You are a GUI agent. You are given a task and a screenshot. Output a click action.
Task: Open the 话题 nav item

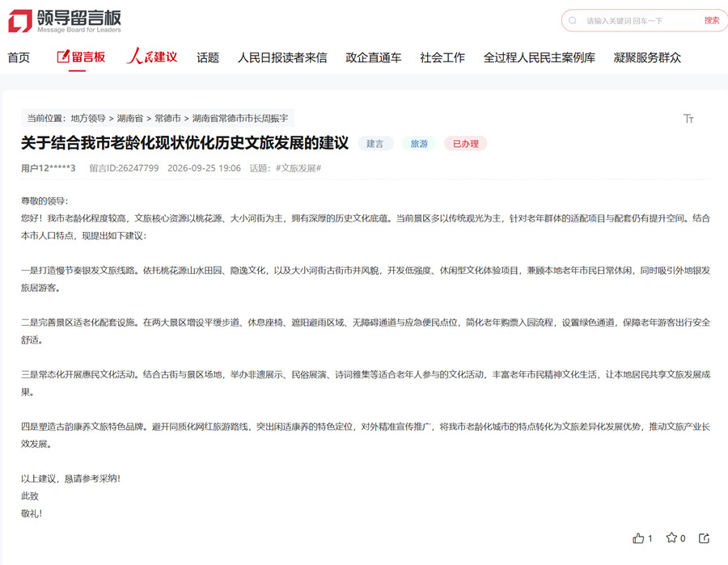tap(208, 57)
